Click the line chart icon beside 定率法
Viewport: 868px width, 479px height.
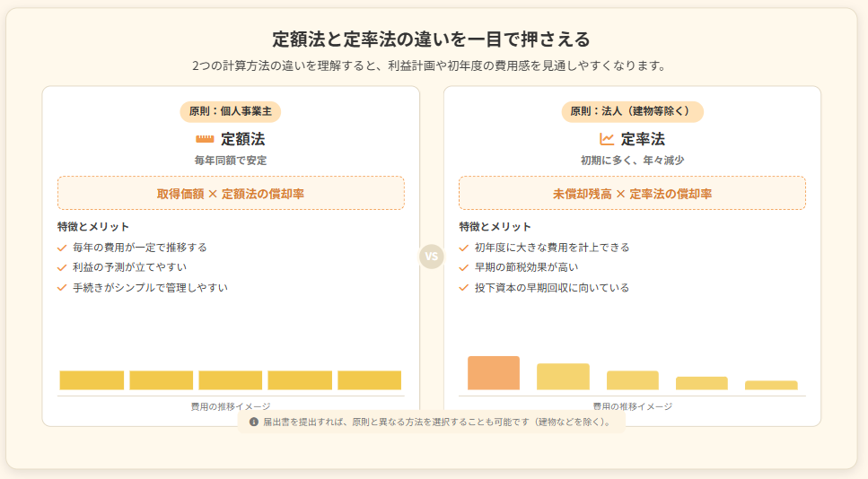607,139
